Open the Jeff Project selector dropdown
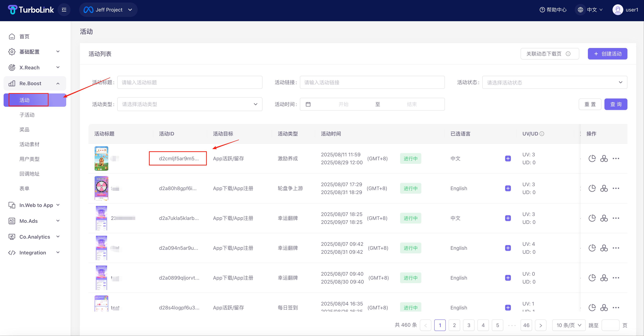The width and height of the screenshot is (644, 336). 108,10
